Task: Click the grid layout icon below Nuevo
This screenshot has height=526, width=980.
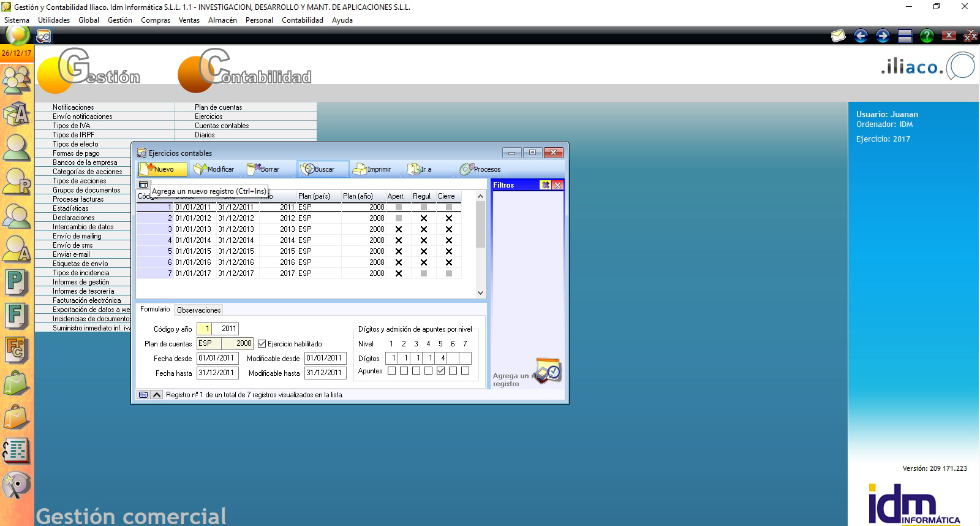Action: (143, 185)
